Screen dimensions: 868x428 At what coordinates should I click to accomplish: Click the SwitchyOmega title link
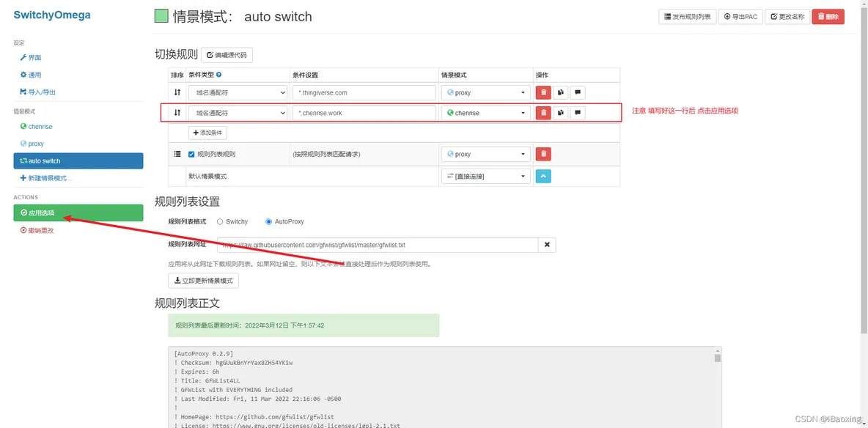click(x=52, y=15)
